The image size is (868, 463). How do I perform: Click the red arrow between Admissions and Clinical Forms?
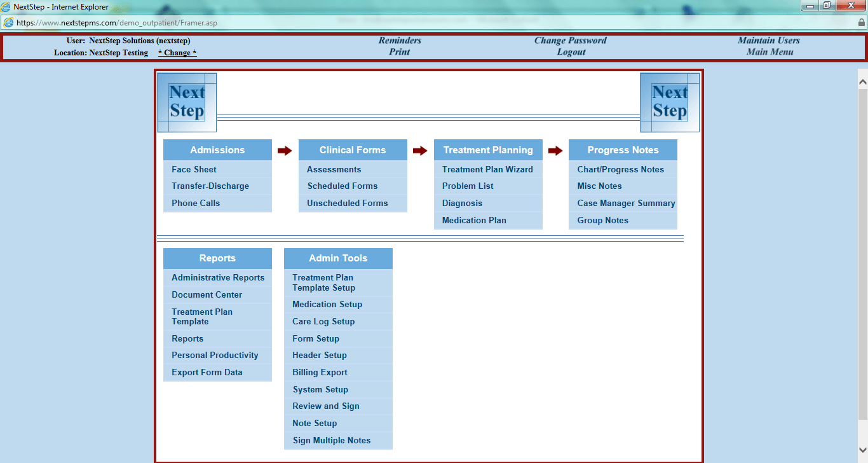click(x=284, y=150)
